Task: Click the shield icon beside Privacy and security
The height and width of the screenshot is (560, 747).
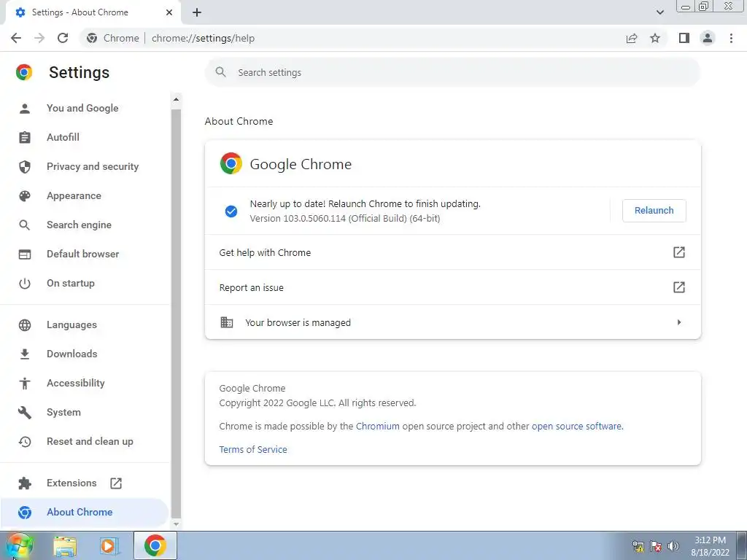Action: pos(25,167)
